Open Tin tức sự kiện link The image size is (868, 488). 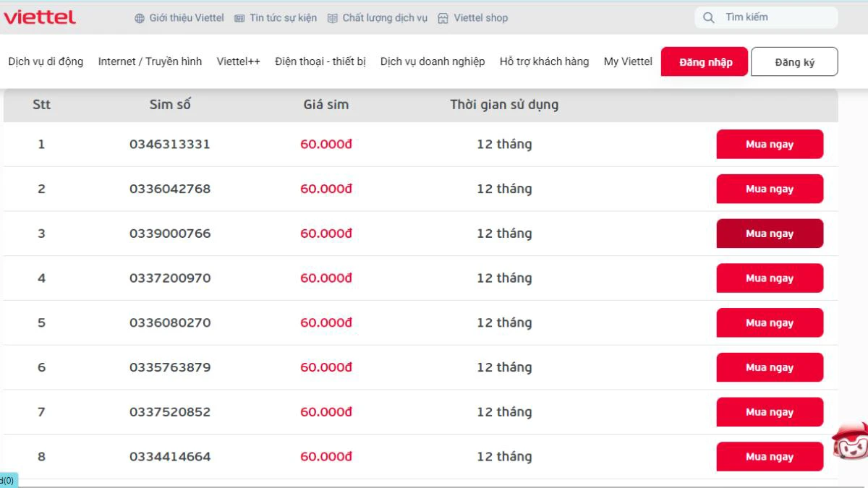pos(283,18)
